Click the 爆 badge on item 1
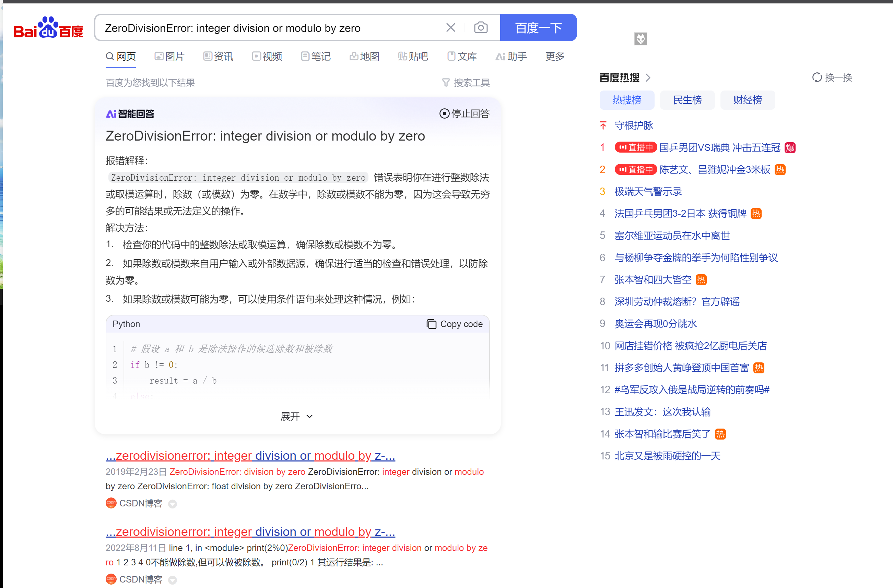Screen dimensions: 893x588 [x=790, y=148]
